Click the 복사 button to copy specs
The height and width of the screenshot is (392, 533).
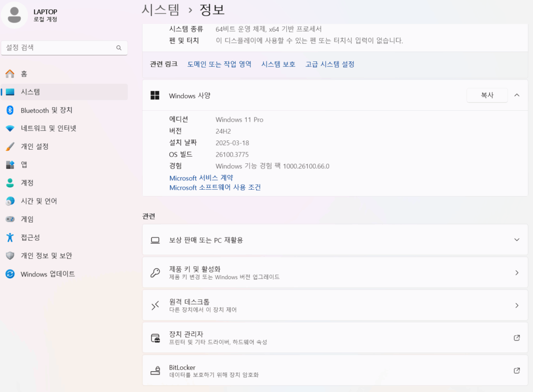click(487, 95)
